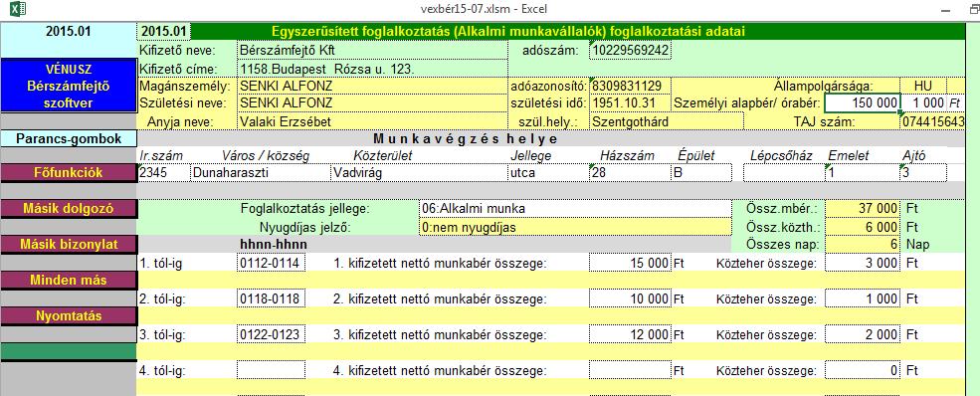Screen dimensions: 980x396
Task: Select third net wage amount 12 000
Action: [x=630, y=334]
